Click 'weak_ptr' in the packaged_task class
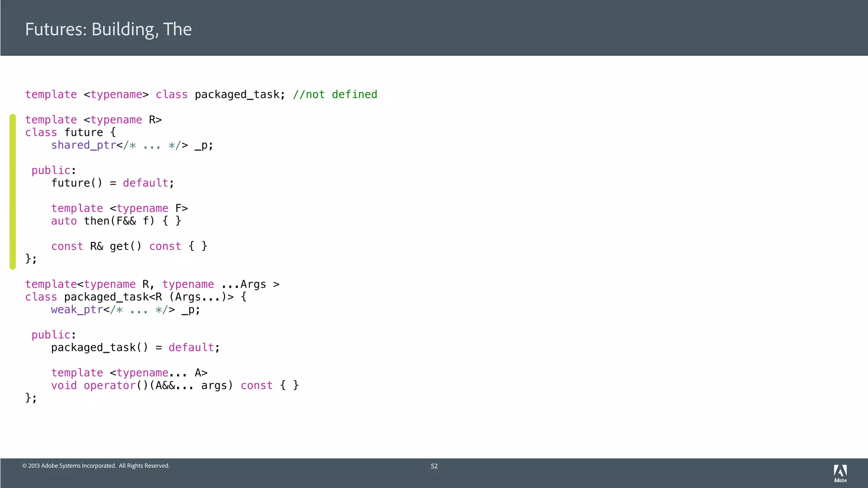Screen dimensions: 868x488 77,310
